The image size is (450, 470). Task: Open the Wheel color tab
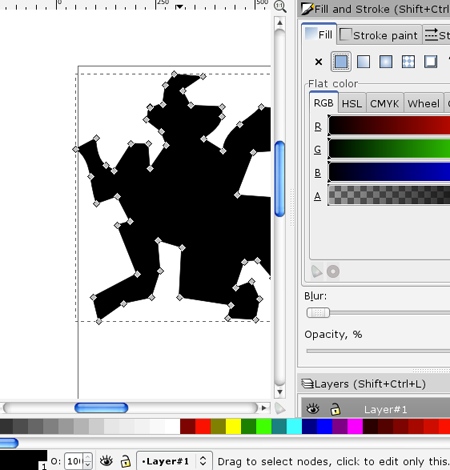tap(424, 104)
